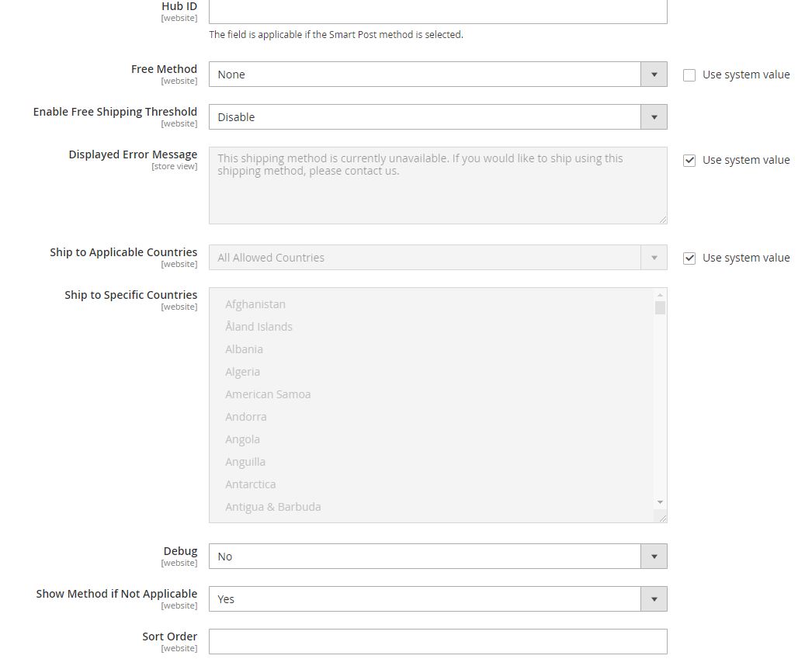Uncheck Use system value for Displayed Error Message
Viewport: 812px width, 666px height.
coord(689,160)
